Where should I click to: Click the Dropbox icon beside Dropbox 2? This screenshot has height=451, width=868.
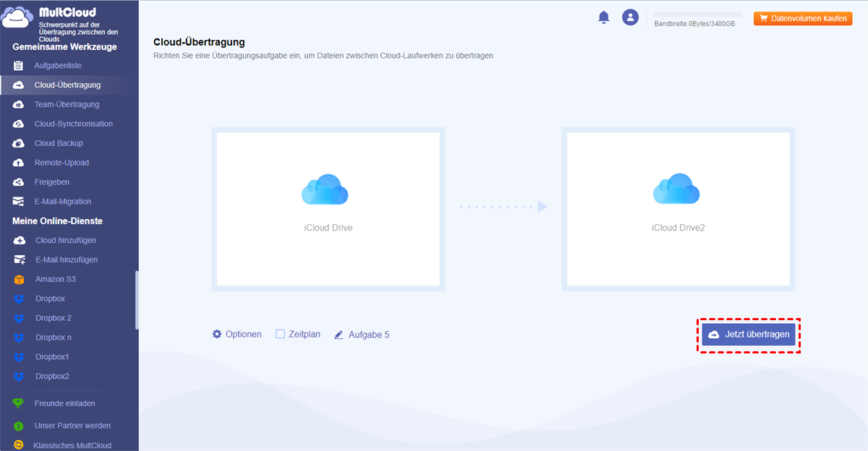[x=20, y=319]
